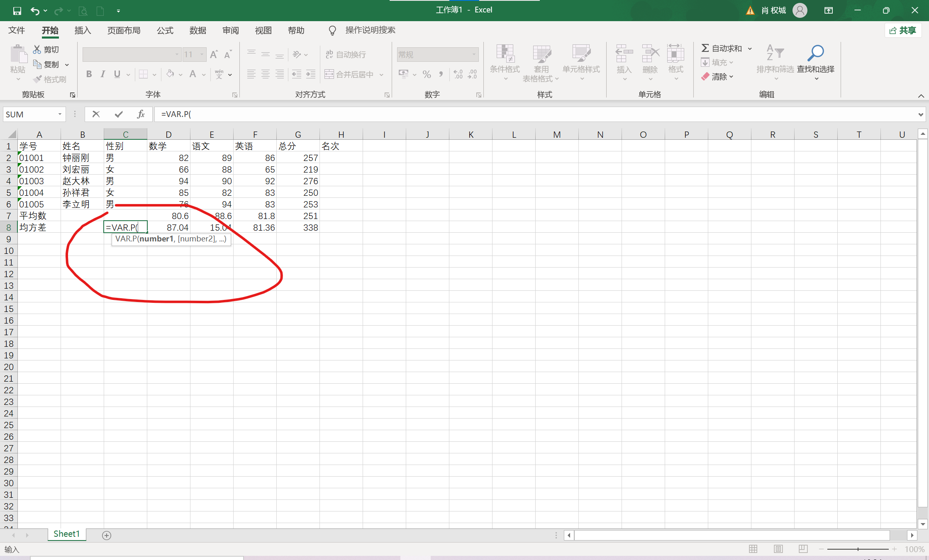Switch to Page Break Preview view
This screenshot has height=560, width=929.
803,549
